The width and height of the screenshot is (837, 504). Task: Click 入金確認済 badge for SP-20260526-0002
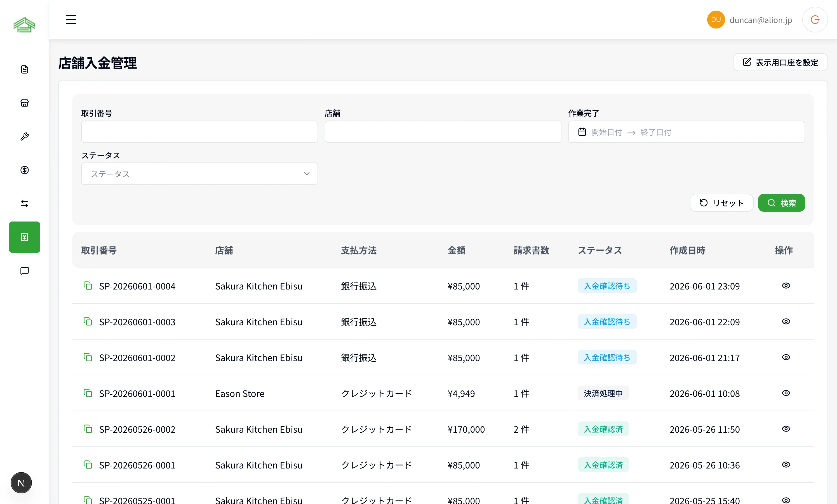tap(603, 429)
